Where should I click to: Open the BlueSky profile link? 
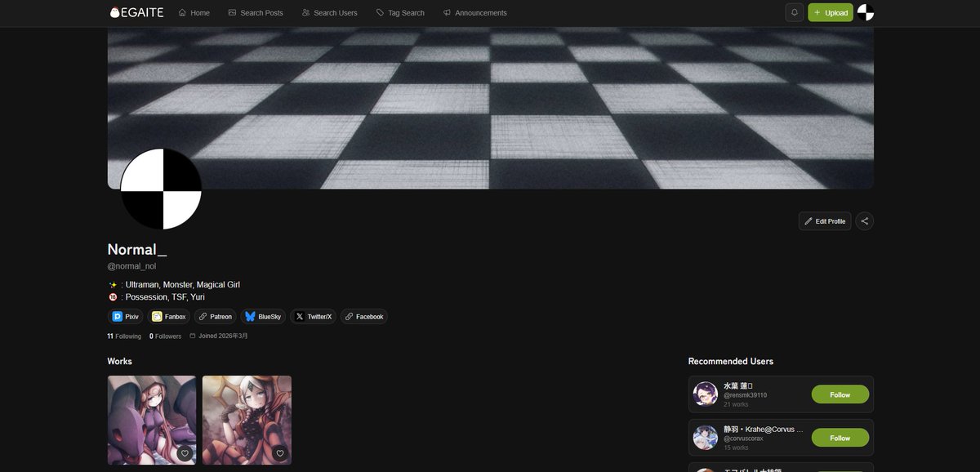263,317
